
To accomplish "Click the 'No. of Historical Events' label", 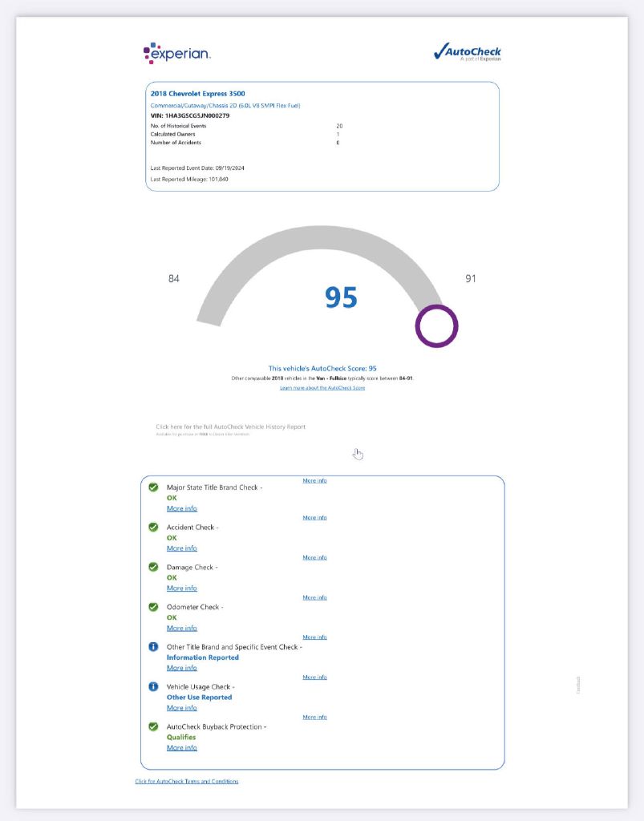I will pyautogui.click(x=179, y=126).
